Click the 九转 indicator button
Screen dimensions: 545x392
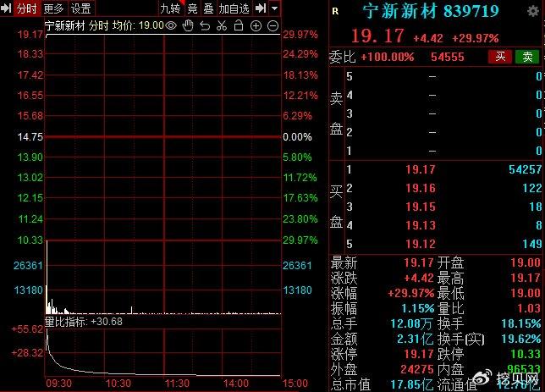pos(170,8)
